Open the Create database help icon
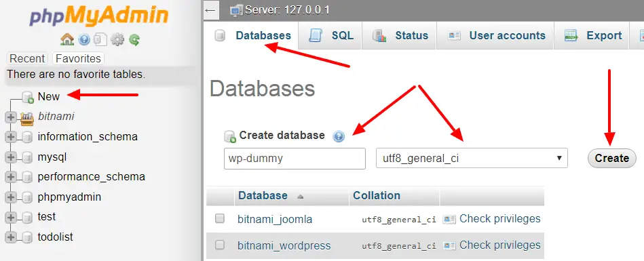This screenshot has height=261, width=644. (339, 136)
